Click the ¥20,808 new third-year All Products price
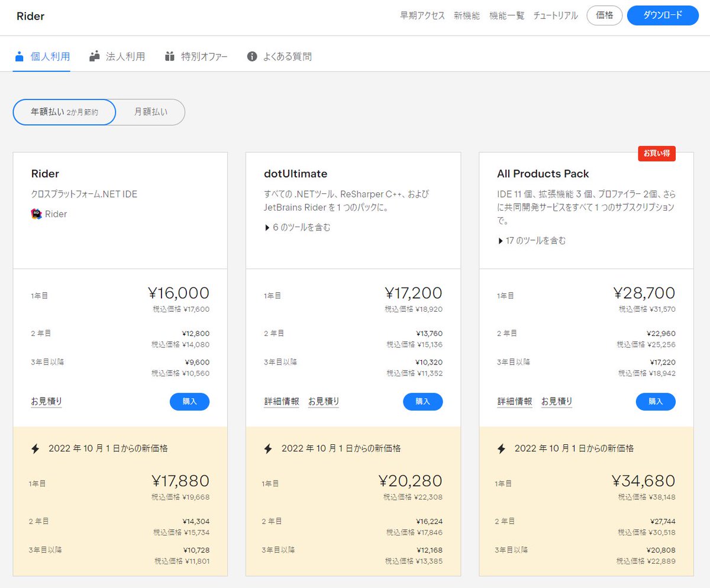This screenshot has width=710, height=588. pyautogui.click(x=661, y=550)
